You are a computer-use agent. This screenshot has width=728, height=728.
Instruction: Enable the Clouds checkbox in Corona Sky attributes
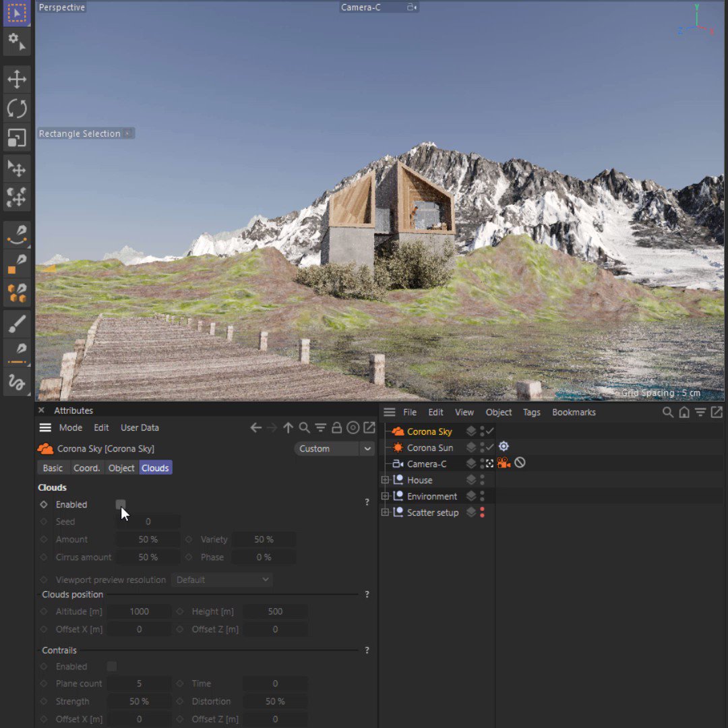coord(120,504)
